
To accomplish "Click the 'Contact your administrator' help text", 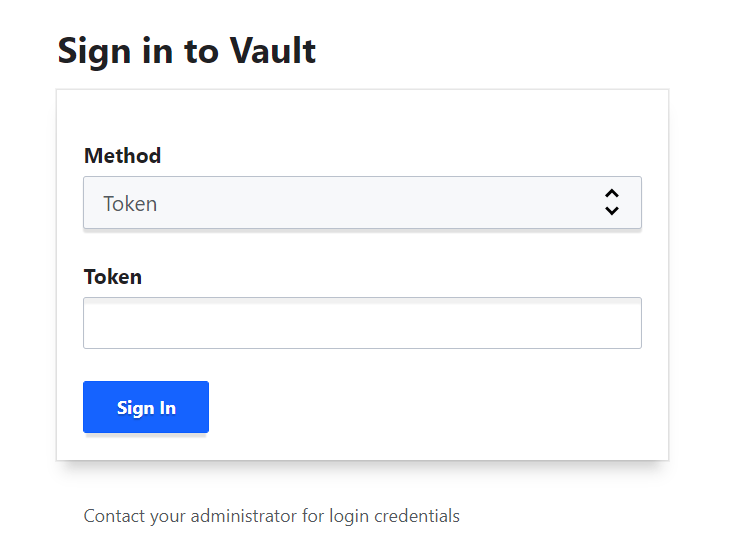I will click(271, 516).
